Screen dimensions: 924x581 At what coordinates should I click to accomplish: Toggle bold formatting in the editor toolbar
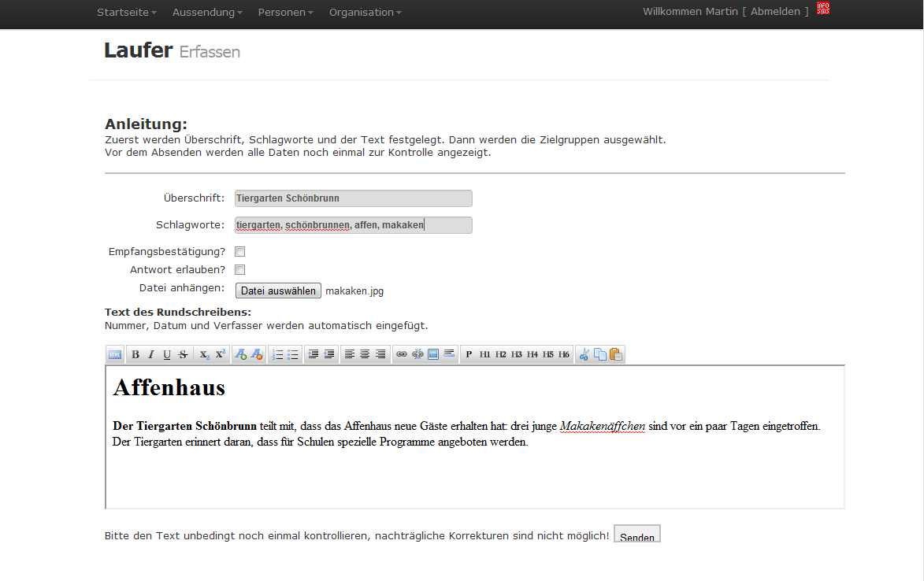coord(135,355)
